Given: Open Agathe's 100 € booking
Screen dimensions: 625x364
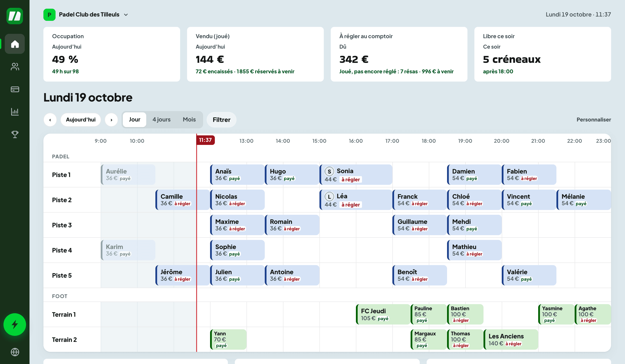Looking at the screenshot, I should (593, 314).
